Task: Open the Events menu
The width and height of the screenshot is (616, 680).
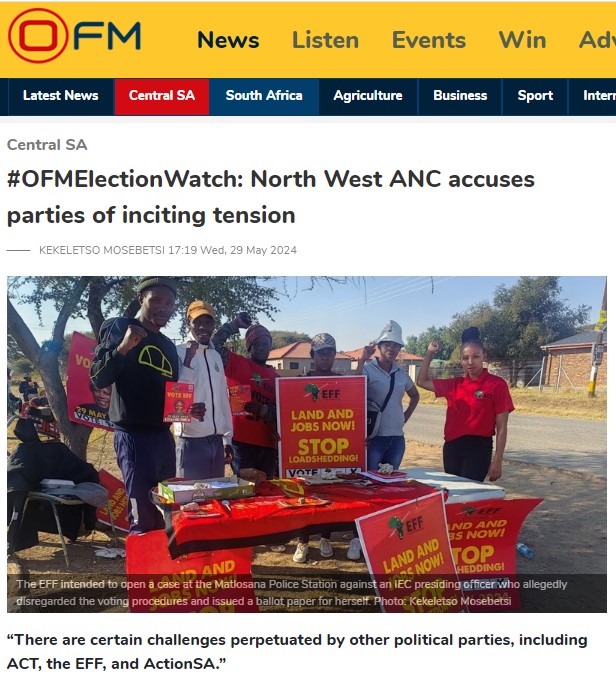Action: tap(429, 40)
